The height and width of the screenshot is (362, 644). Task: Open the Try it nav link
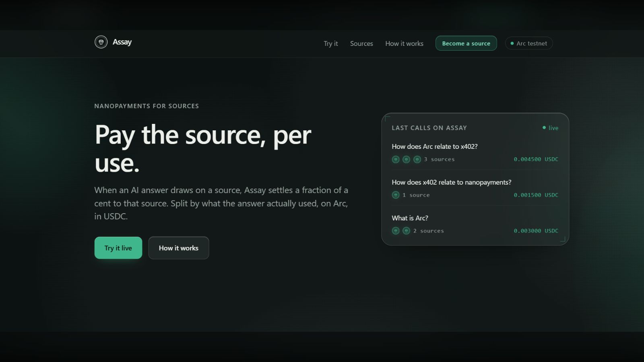331,43
